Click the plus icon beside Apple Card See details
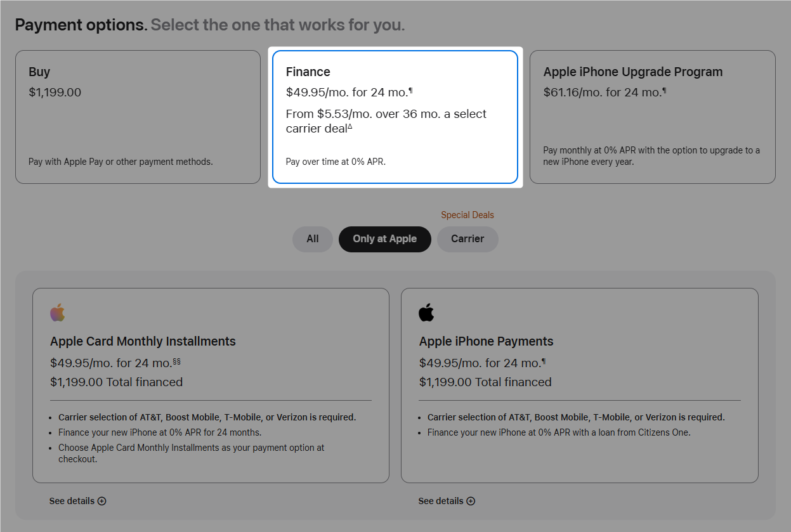Screen dimensions: 791x532 [101, 501]
